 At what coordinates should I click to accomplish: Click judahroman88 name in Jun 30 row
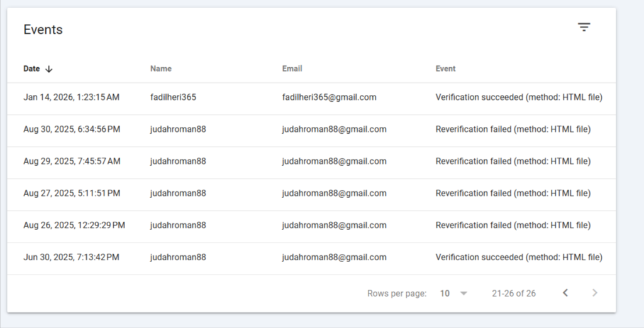click(178, 258)
